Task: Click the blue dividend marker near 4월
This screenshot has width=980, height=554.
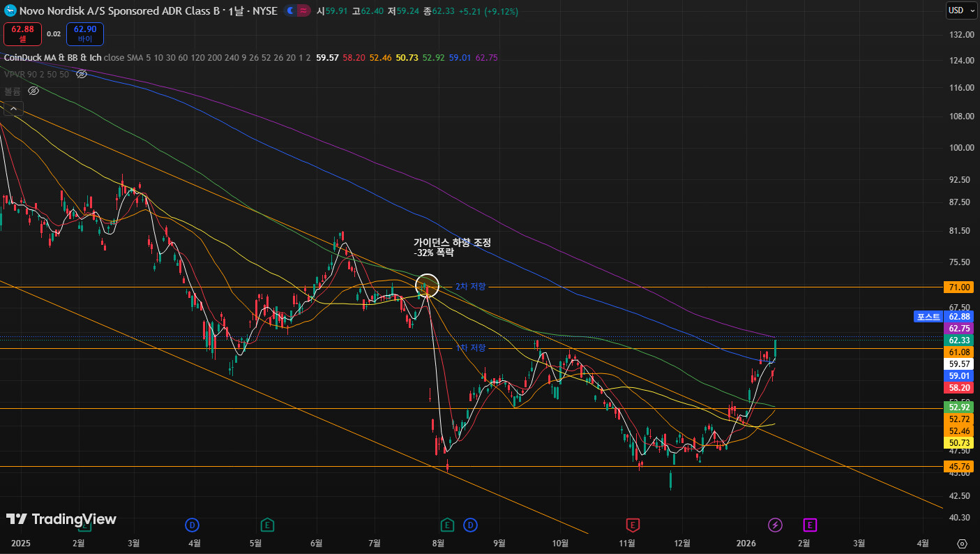Action: 192,525
